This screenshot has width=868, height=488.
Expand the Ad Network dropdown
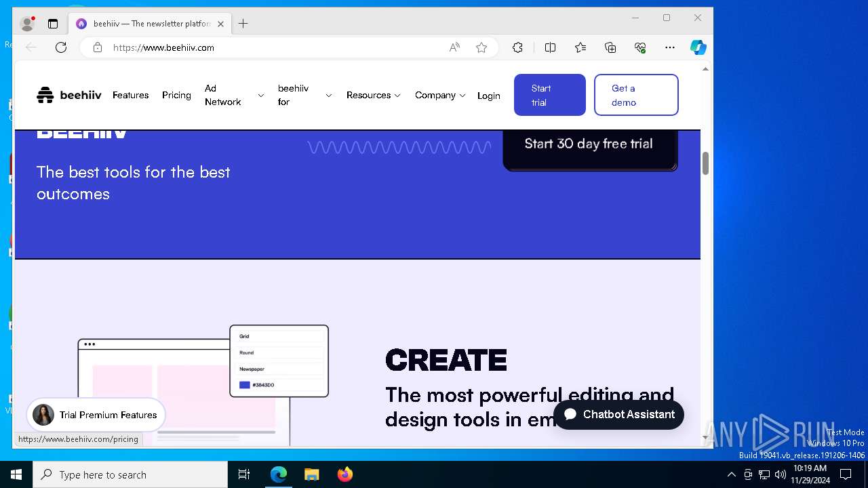pos(234,95)
